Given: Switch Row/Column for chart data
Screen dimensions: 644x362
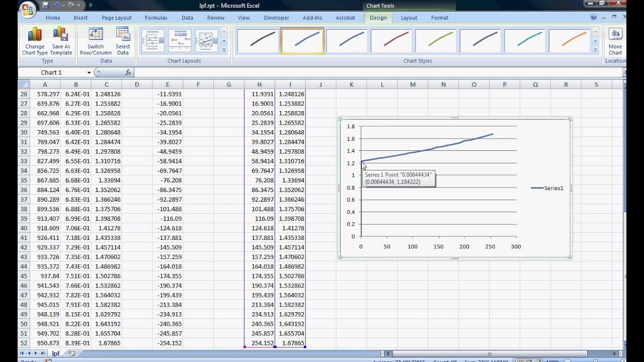Looking at the screenshot, I should tap(96, 41).
